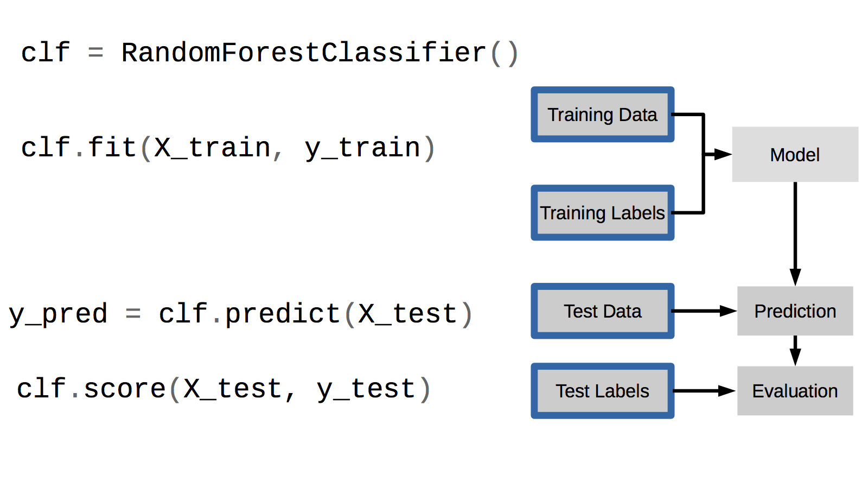Viewport: 868px width, 481px height.
Task: Click the y_test argument in score
Action: pos(366,390)
